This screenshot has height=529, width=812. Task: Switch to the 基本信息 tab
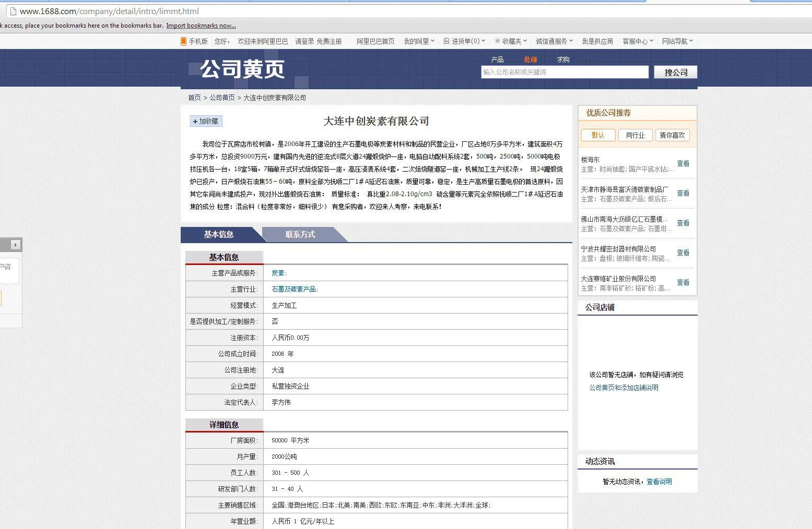pyautogui.click(x=219, y=235)
